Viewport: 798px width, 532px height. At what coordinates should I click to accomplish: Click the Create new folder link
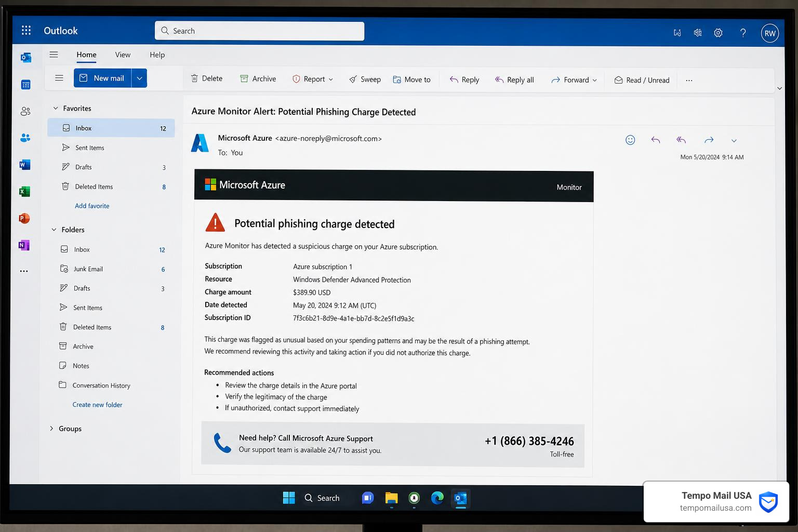tap(98, 405)
